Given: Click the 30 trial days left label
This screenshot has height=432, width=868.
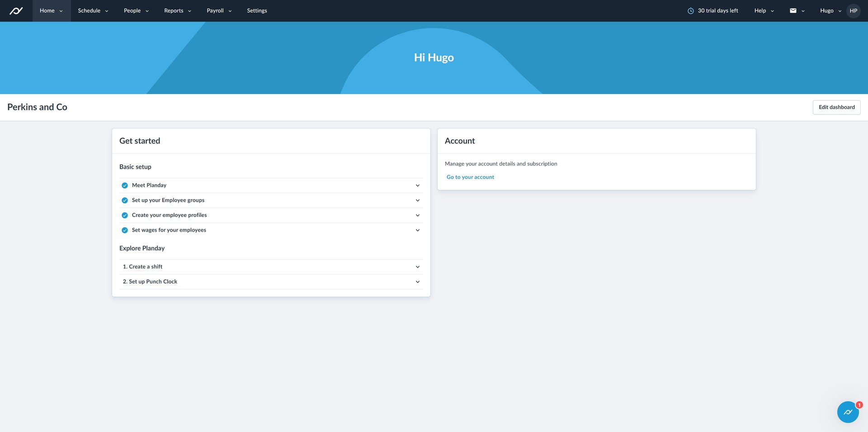Looking at the screenshot, I should click(718, 11).
